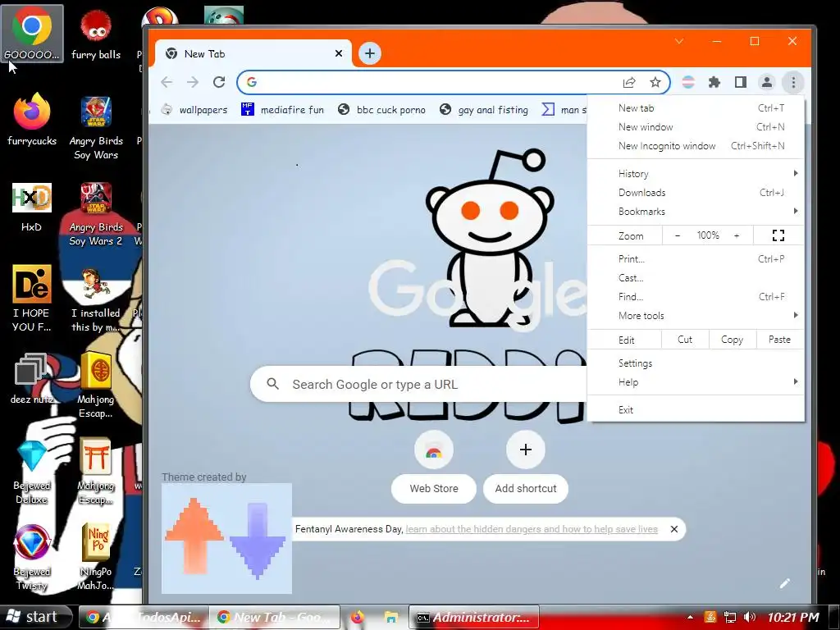
Task: Open the tab search chevron in title bar
Action: (678, 41)
